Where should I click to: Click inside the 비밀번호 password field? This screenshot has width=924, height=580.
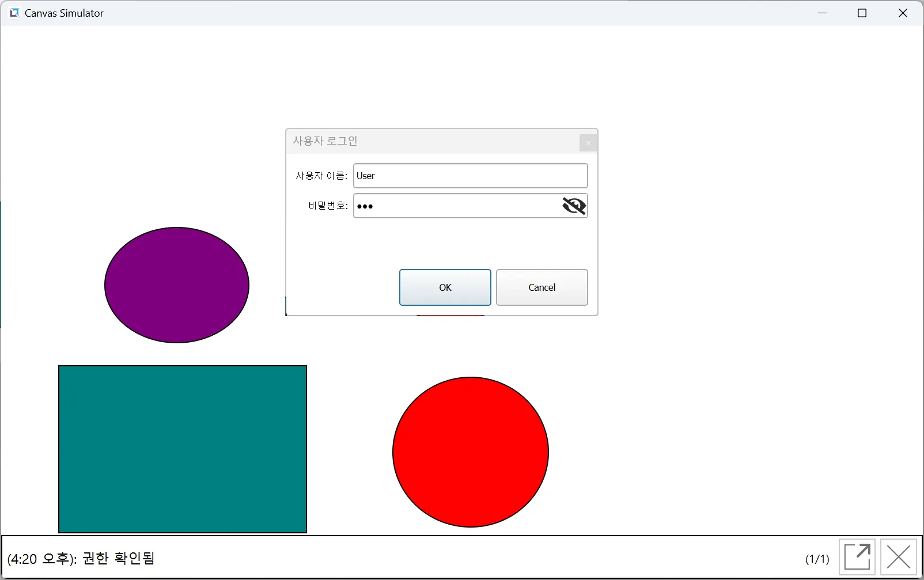coord(455,206)
